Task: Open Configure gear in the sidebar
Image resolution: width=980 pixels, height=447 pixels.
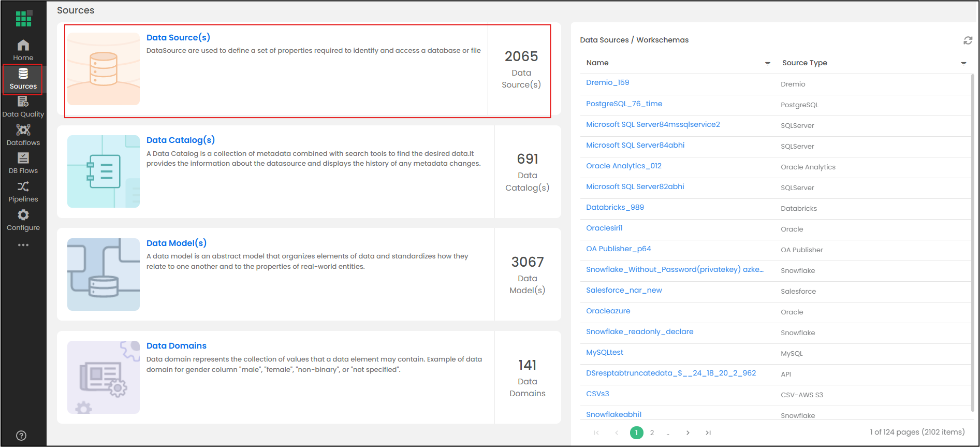Action: point(23,220)
